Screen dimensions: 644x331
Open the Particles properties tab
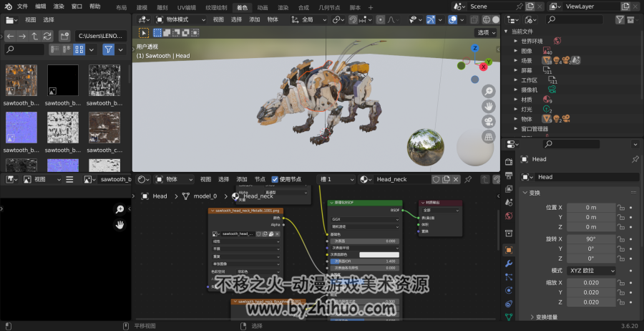coord(509,277)
